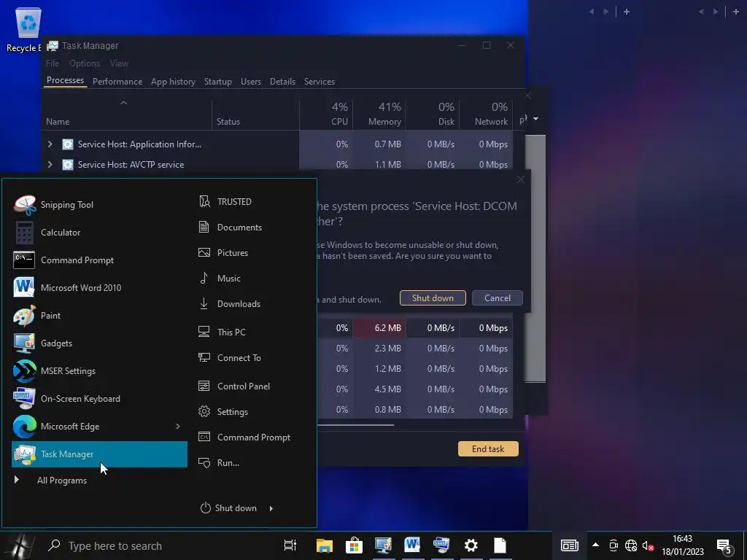Open Task Manager Options menu
The height and width of the screenshot is (560, 747).
85,63
